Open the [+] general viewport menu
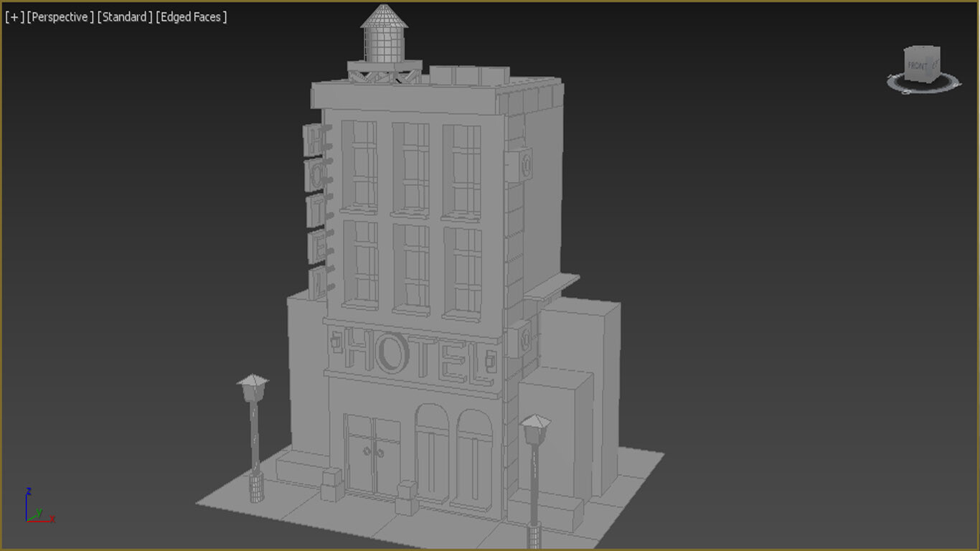This screenshot has width=980, height=551. tap(14, 17)
